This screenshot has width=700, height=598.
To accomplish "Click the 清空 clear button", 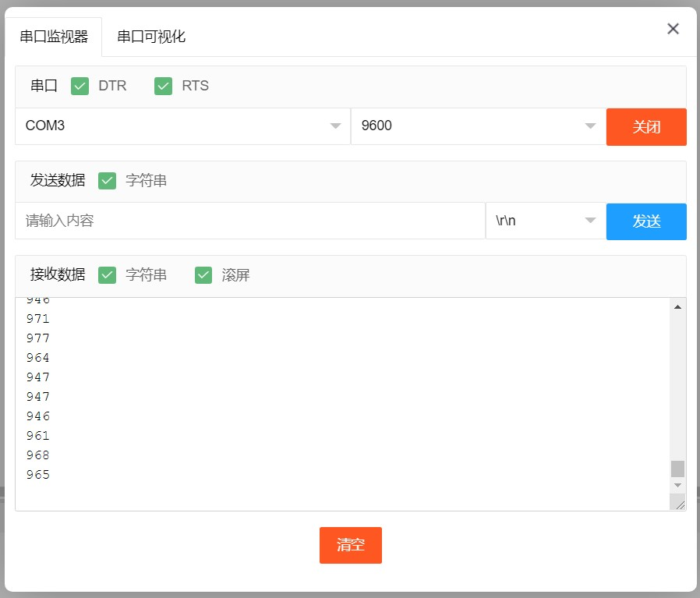I will pos(350,545).
